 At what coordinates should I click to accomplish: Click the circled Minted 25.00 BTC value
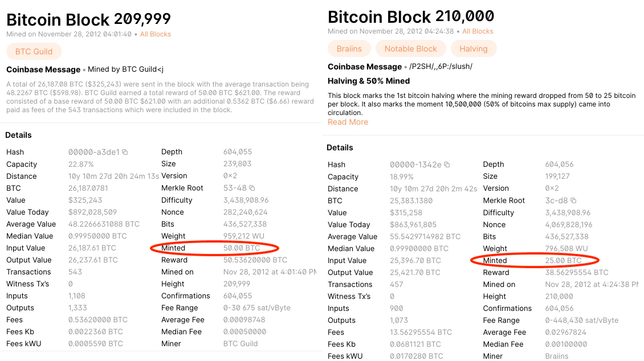pos(562,260)
